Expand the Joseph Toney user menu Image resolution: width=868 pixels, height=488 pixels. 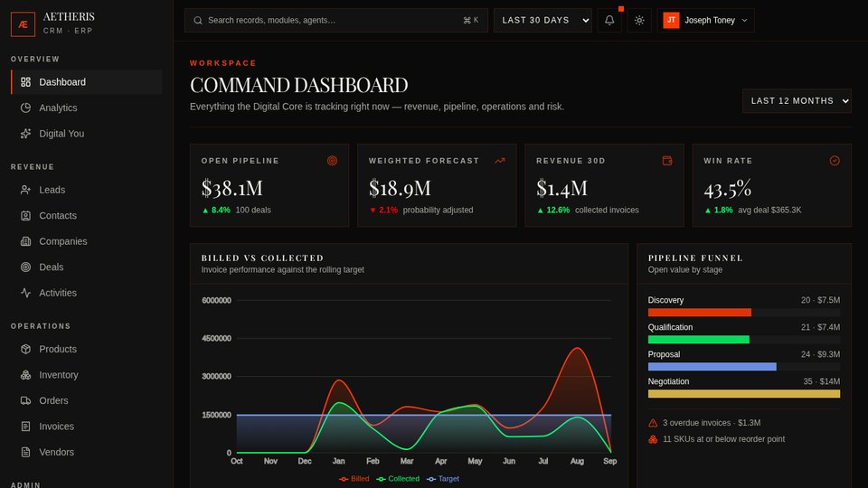pyautogui.click(x=705, y=21)
